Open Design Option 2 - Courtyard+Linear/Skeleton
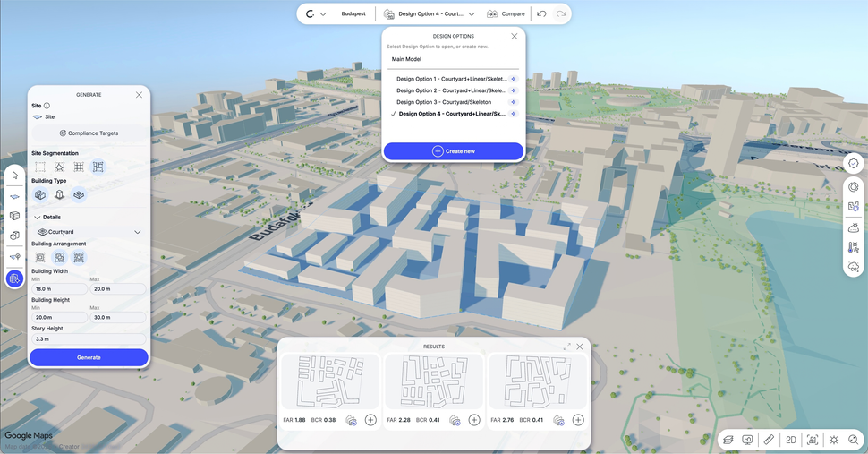This screenshot has width=868, height=454. click(x=451, y=90)
